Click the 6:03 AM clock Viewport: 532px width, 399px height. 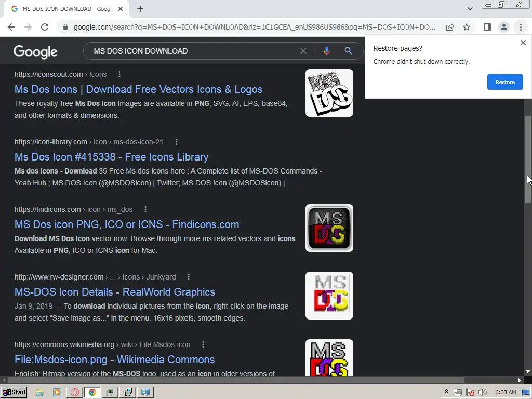tap(505, 393)
